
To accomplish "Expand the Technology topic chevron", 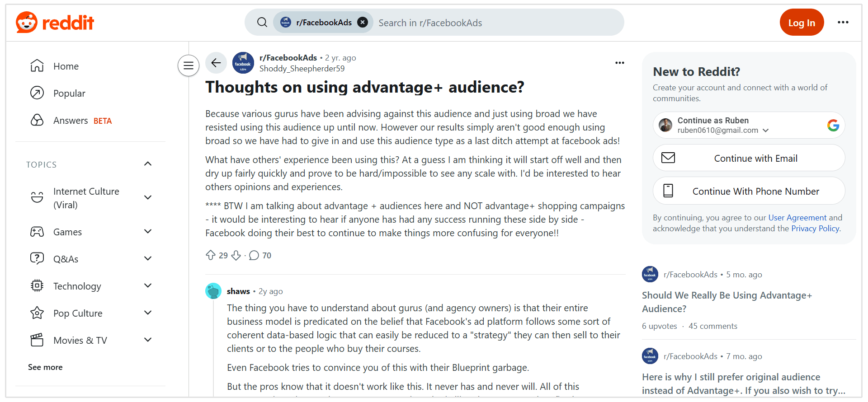I will tap(147, 285).
